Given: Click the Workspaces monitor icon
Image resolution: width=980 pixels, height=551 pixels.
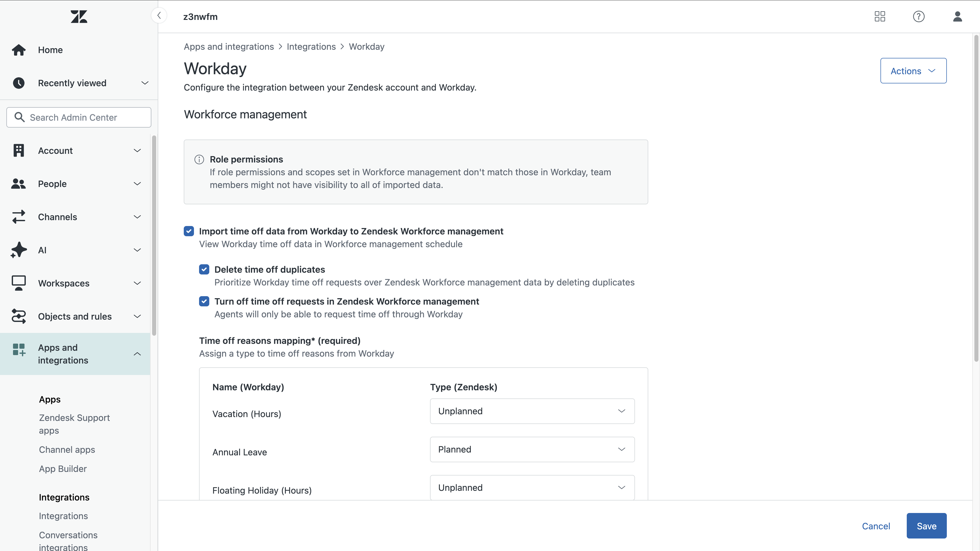Looking at the screenshot, I should pos(19,283).
